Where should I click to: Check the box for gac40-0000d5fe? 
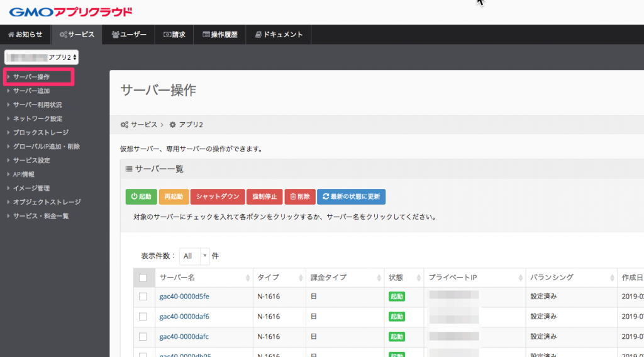(x=143, y=296)
